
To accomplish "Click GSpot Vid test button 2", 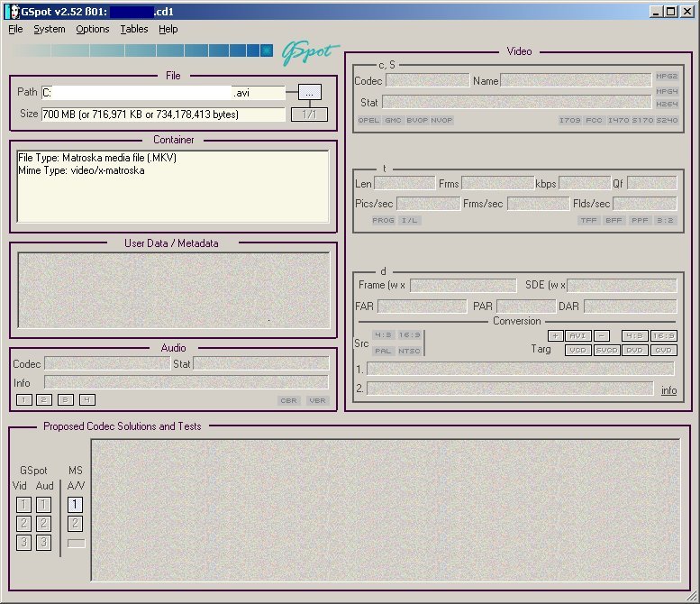I will click(x=23, y=524).
